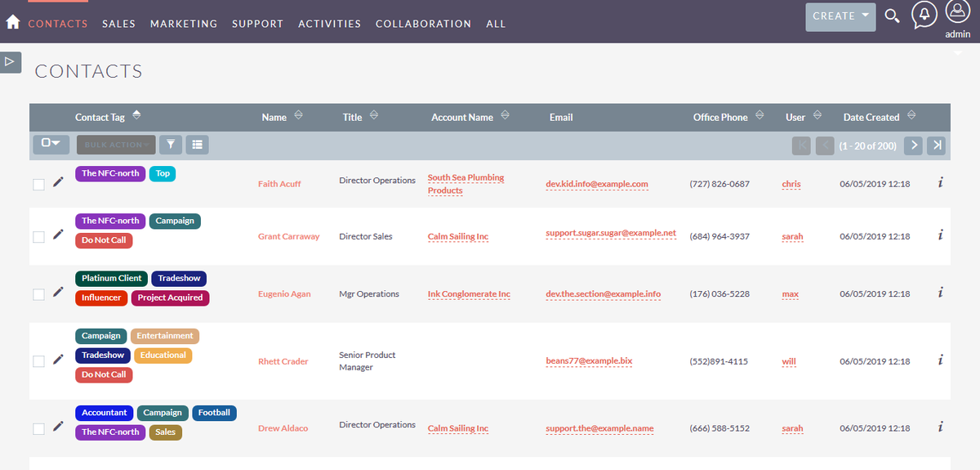The height and width of the screenshot is (470, 980).
Task: Click the Project Acquired tag
Action: point(170,298)
